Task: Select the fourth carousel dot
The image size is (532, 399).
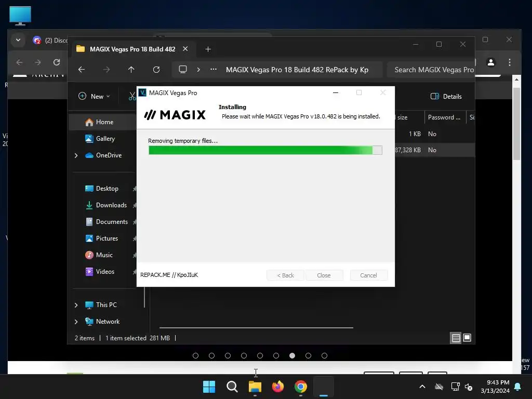Action: pos(244,355)
